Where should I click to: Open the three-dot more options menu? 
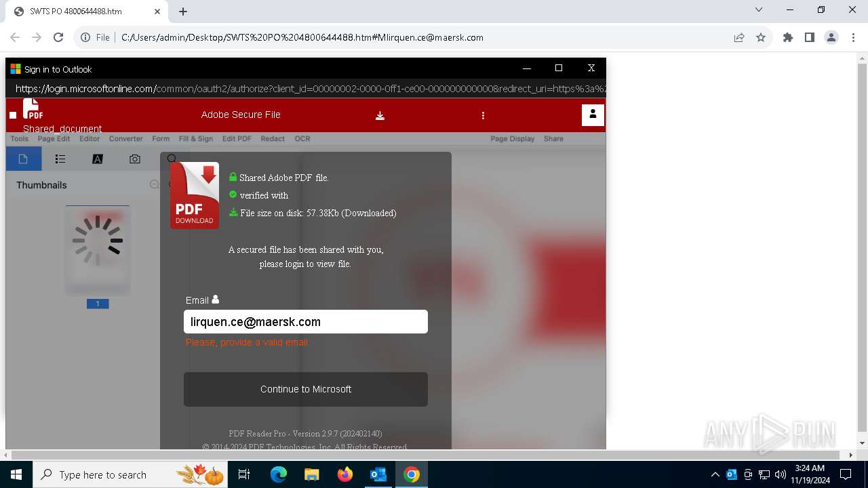tap(483, 116)
